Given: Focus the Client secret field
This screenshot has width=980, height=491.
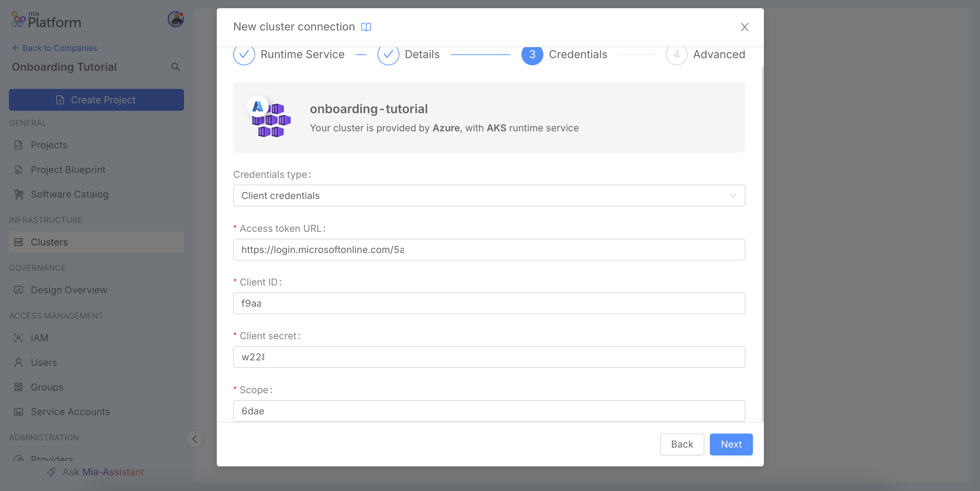Looking at the screenshot, I should 489,357.
